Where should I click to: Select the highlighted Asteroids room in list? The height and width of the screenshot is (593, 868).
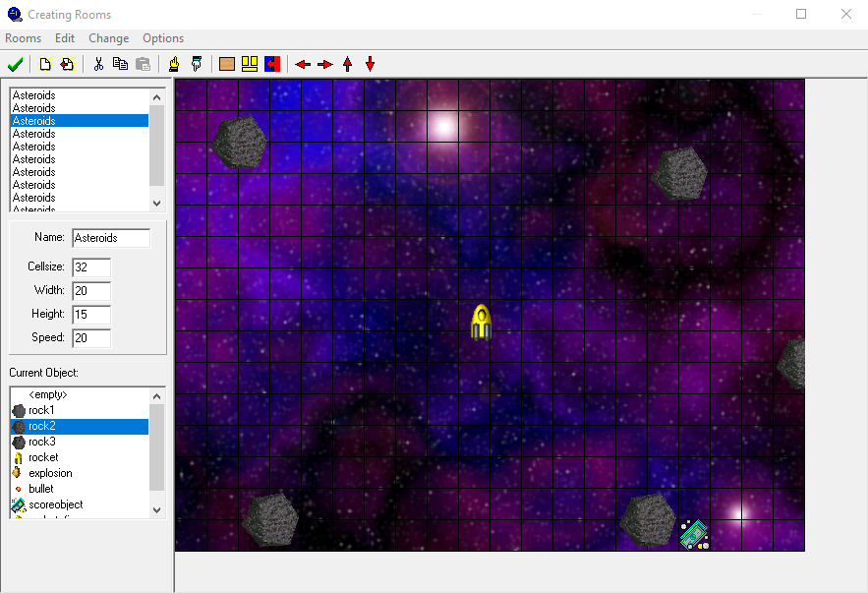click(x=80, y=121)
